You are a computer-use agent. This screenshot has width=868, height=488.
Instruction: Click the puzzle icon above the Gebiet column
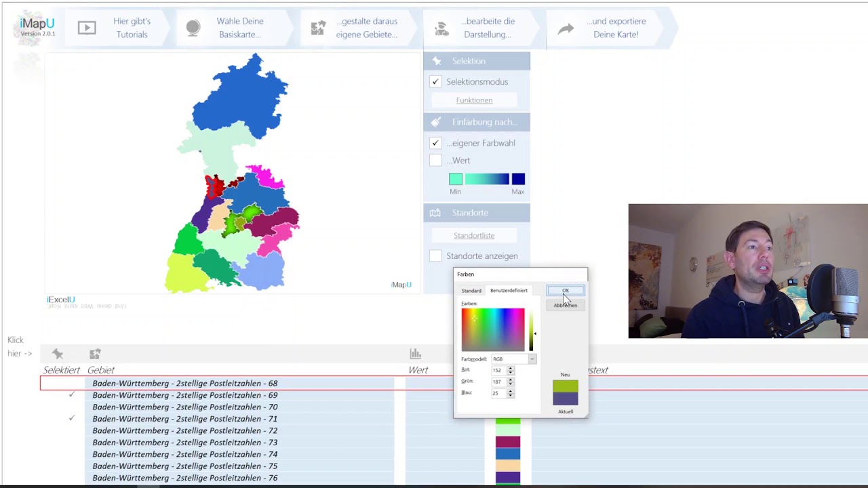coord(95,354)
